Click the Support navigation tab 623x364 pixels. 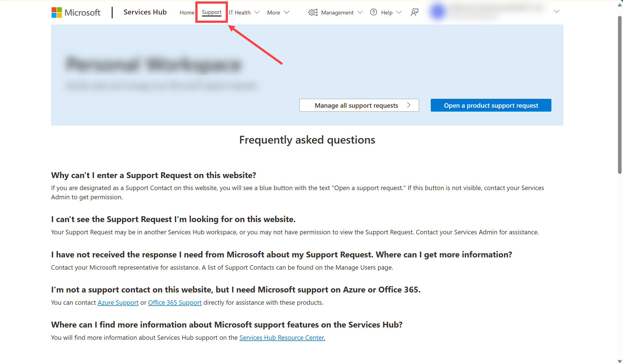point(211,12)
